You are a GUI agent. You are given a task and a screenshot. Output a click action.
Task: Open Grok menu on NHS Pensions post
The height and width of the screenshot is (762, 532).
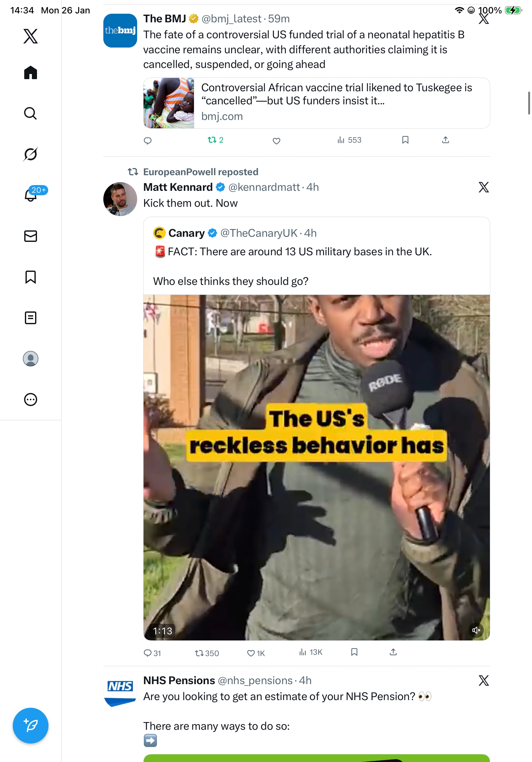[484, 680]
